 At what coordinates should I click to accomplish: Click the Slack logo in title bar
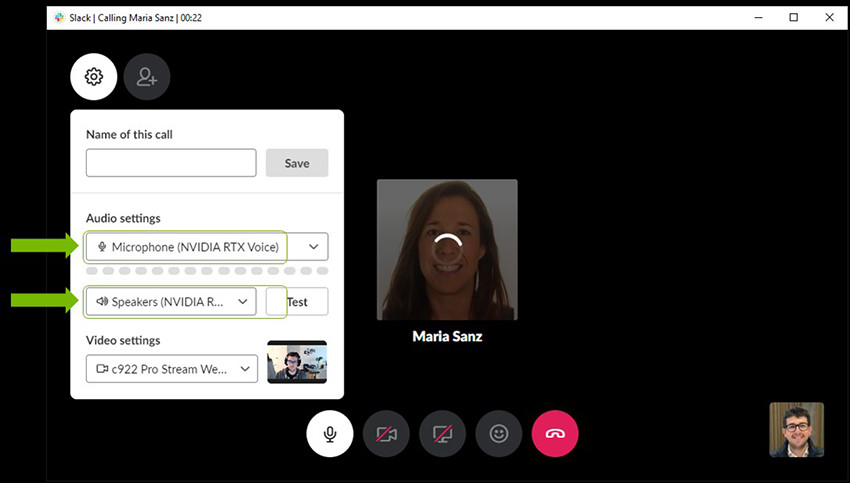click(60, 17)
